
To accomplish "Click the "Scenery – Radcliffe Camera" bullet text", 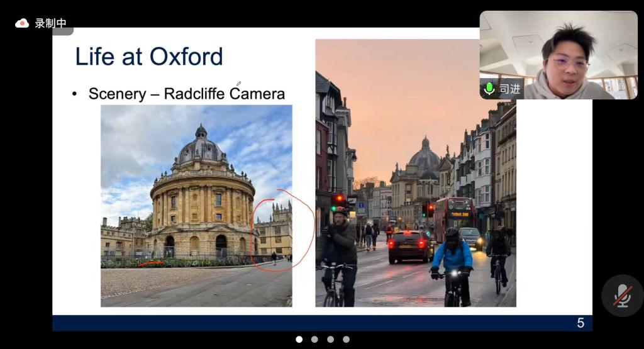I will click(x=186, y=94).
